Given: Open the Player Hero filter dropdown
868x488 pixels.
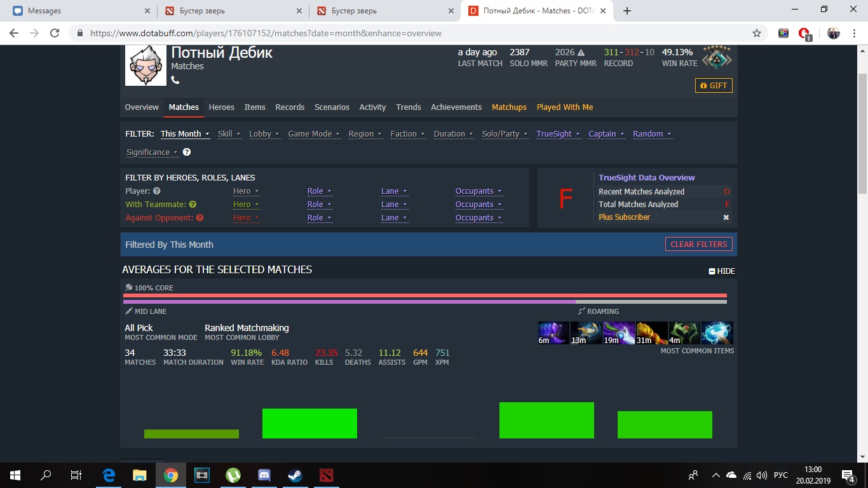Looking at the screenshot, I should pos(246,191).
